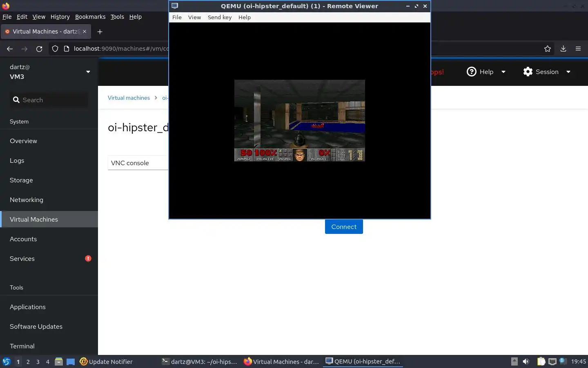Expand the Help dropdown arrow

tap(503, 72)
